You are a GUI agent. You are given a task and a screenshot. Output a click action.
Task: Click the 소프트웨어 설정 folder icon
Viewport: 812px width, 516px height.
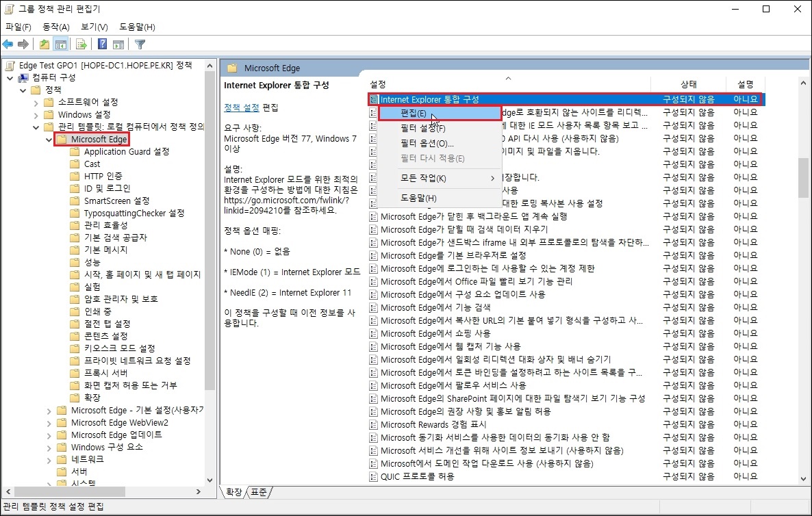tap(49, 103)
